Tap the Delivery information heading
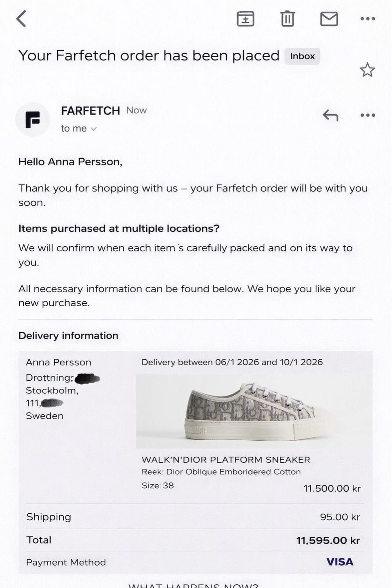 tap(68, 336)
